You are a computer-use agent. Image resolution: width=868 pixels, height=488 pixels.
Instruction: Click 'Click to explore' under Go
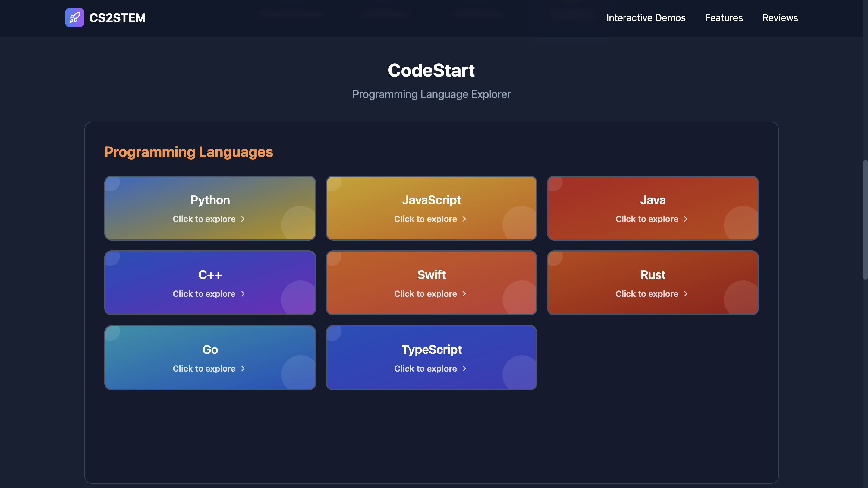[204, 369]
